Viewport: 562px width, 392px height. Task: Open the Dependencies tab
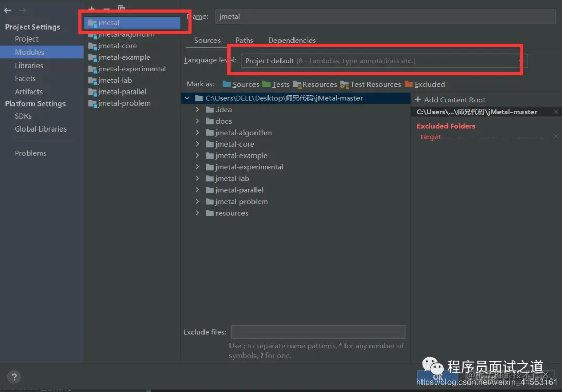click(x=292, y=40)
